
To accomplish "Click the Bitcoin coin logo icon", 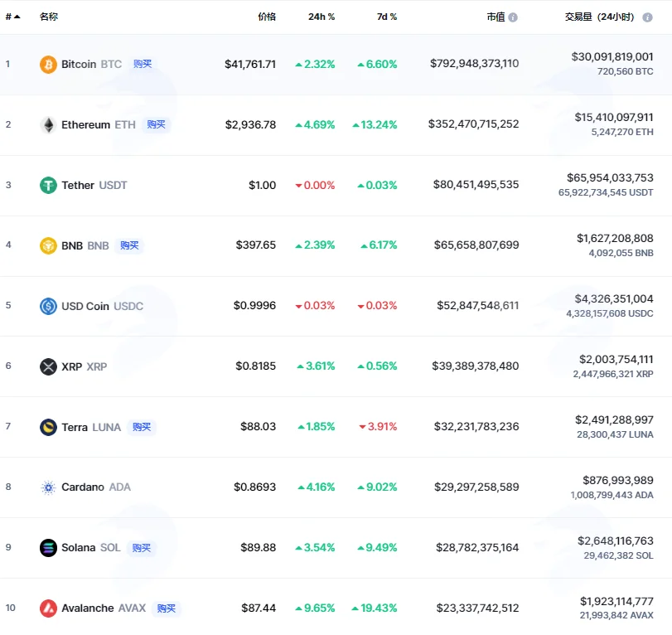I will [48, 65].
